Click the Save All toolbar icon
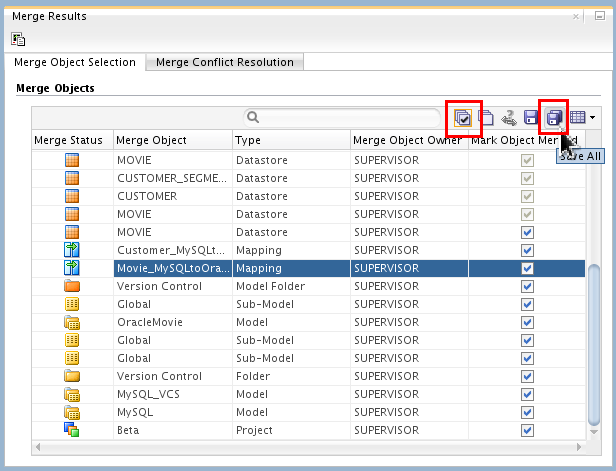This screenshot has height=471, width=616. click(x=553, y=118)
